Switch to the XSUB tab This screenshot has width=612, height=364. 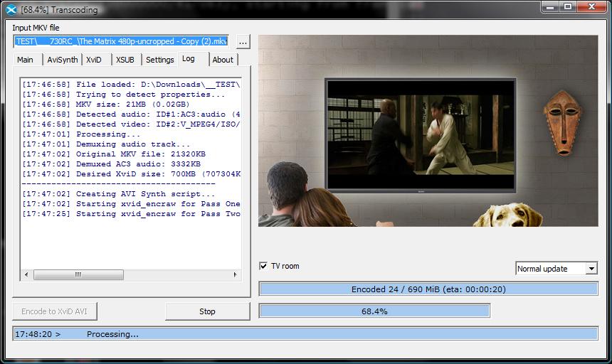tap(125, 60)
